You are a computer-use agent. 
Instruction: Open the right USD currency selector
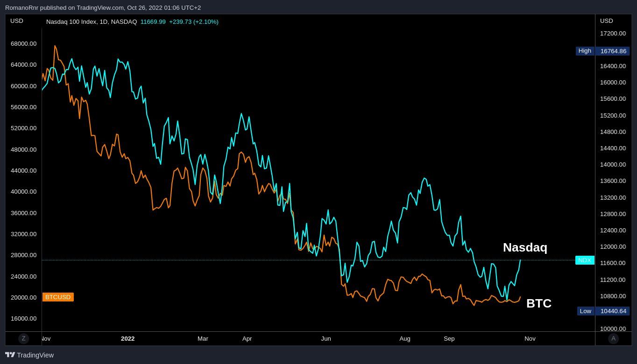[607, 21]
